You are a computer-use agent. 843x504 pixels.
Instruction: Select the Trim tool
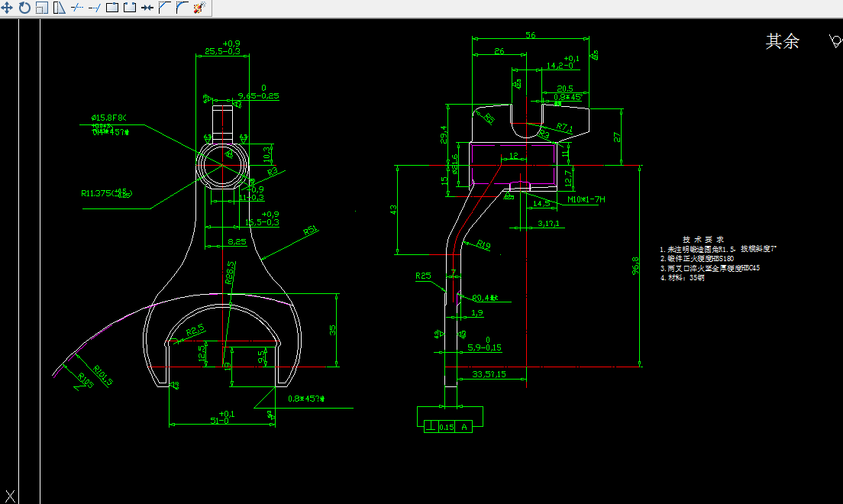(77, 8)
